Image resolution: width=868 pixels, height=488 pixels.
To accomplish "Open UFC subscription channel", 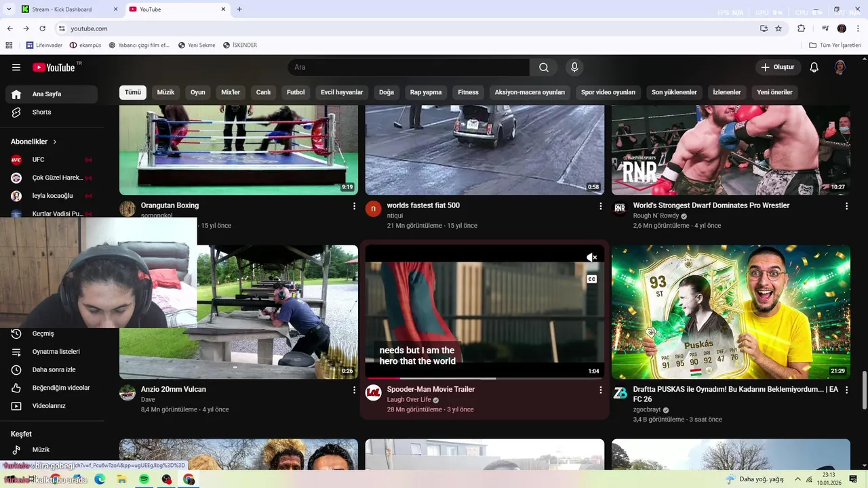I will pos(52,160).
